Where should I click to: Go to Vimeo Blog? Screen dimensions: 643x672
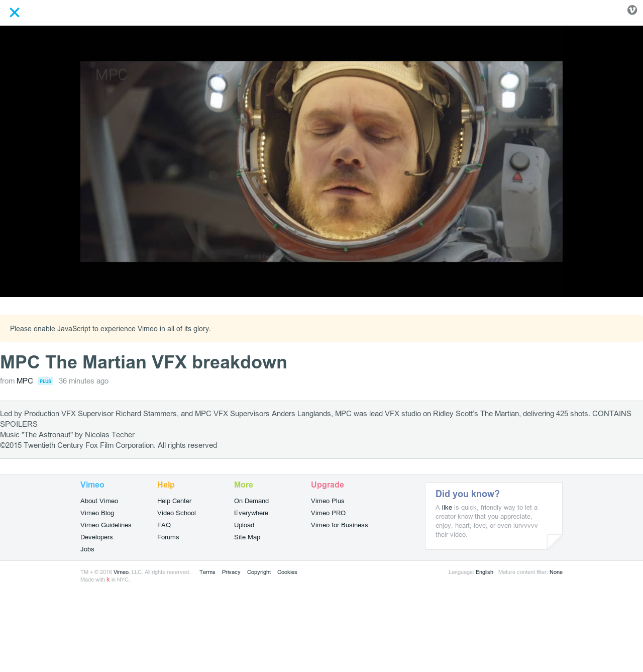click(97, 513)
